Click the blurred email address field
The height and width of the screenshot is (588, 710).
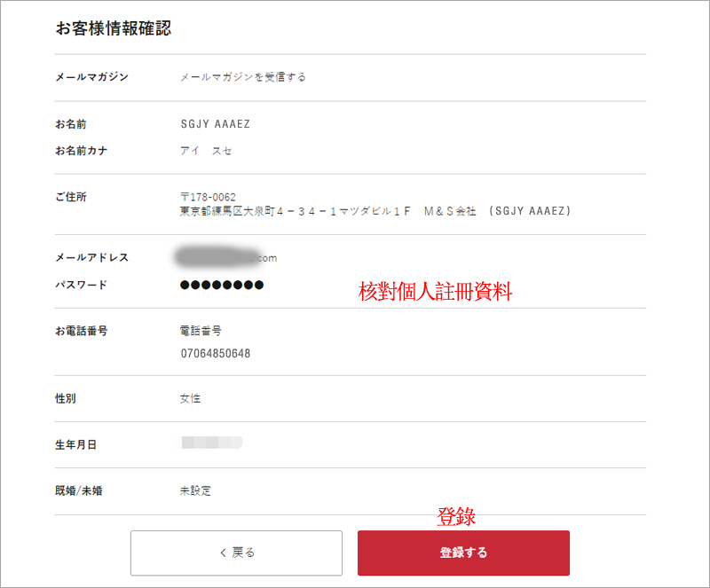(x=226, y=257)
